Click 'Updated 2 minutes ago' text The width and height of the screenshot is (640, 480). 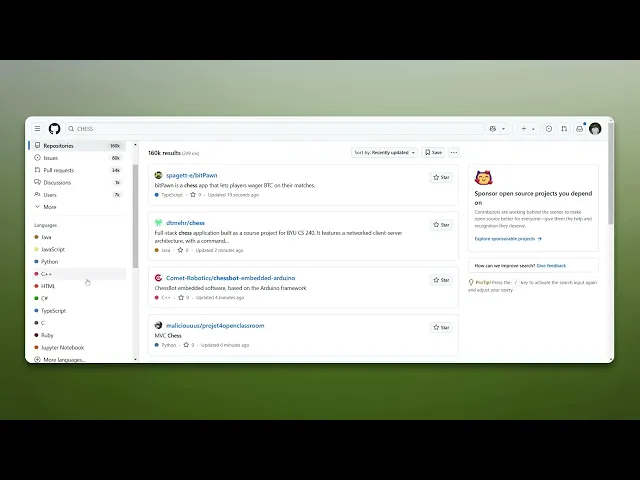220,250
